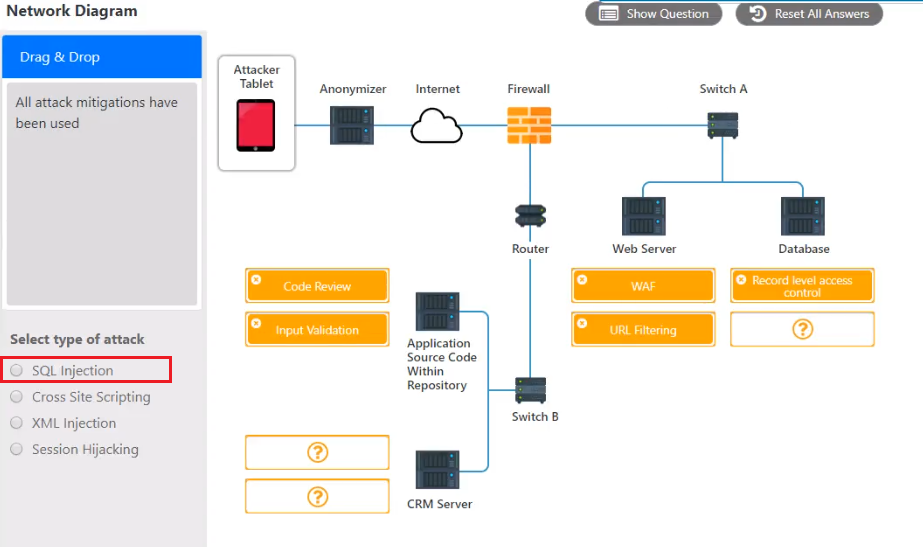Click the Internet cloud icon
The height and width of the screenshot is (547, 923).
(436, 125)
